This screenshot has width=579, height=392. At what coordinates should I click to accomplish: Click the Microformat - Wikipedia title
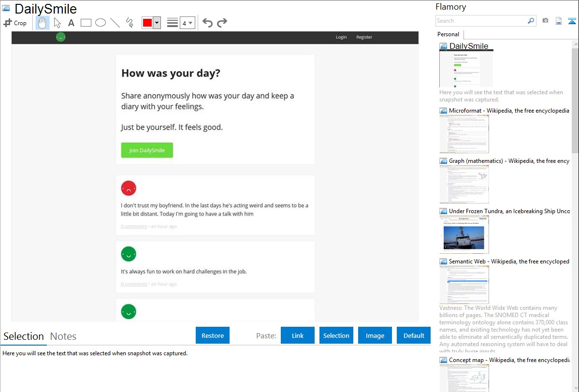509,111
